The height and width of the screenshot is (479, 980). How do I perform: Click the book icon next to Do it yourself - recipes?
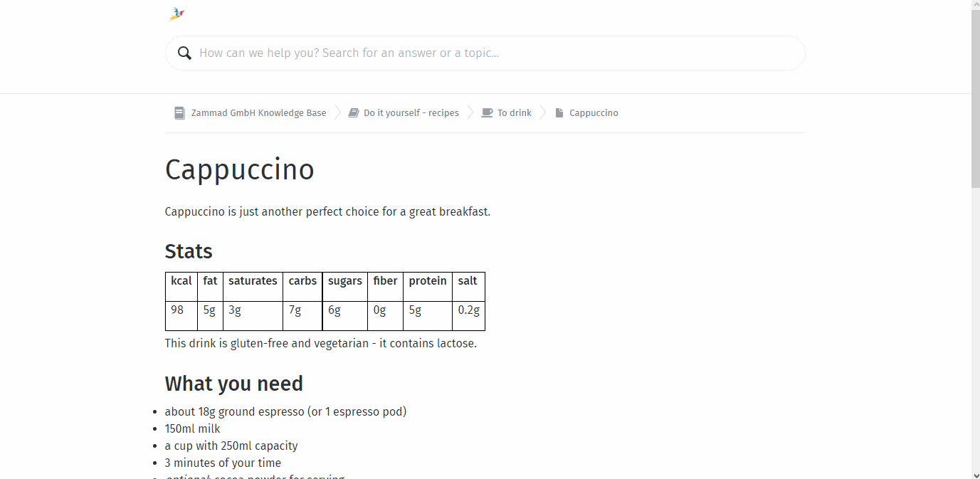[x=354, y=112]
